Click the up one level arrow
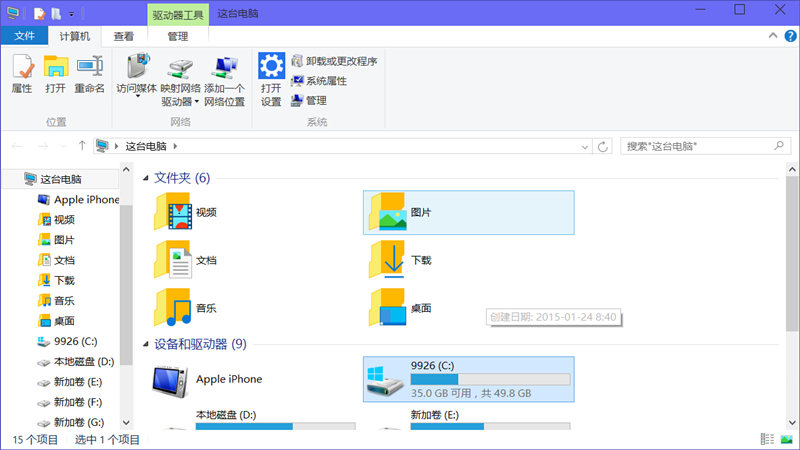Viewport: 800px width, 450px height. tap(82, 146)
